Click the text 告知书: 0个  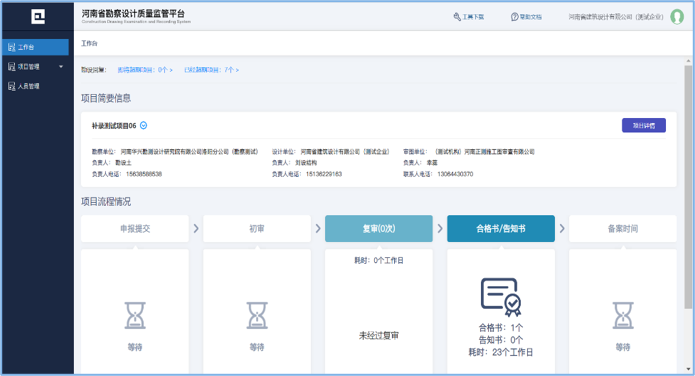tap(501, 340)
